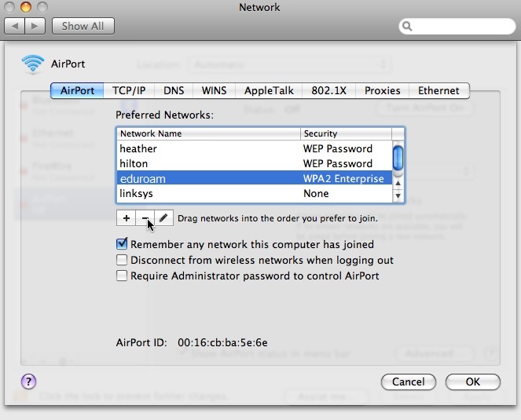The height and width of the screenshot is (420, 521).
Task: Toggle Remember any network this computer has joined
Action: pyautogui.click(x=122, y=244)
